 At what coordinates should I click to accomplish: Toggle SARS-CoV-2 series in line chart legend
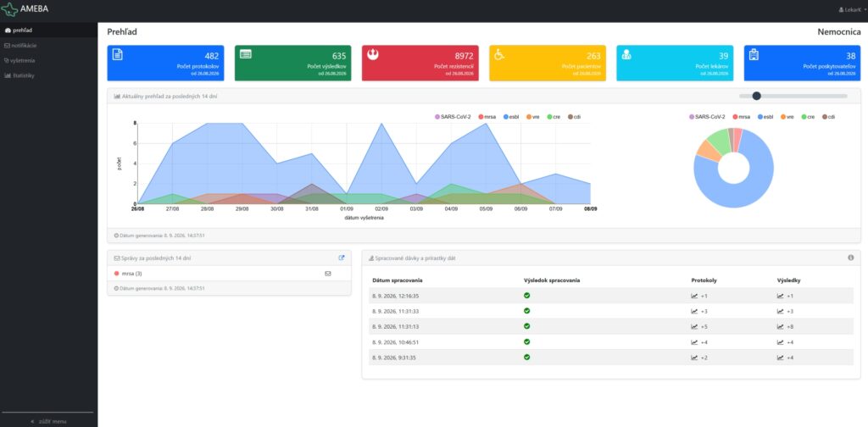point(453,117)
